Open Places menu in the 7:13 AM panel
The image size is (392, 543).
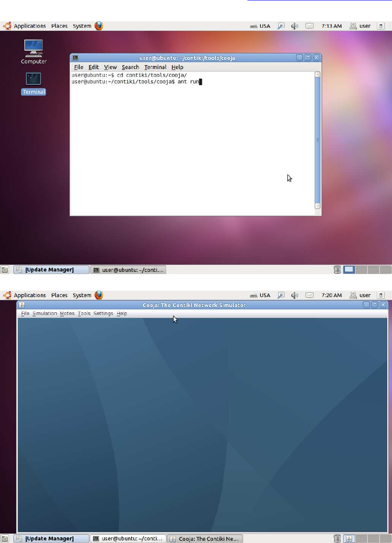click(x=59, y=26)
